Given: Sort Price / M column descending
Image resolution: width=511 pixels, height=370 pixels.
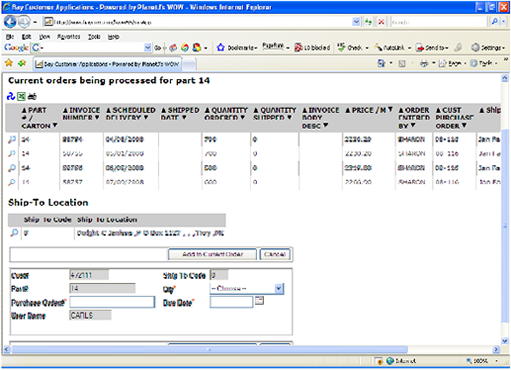Looking at the screenshot, I should pos(390,109).
